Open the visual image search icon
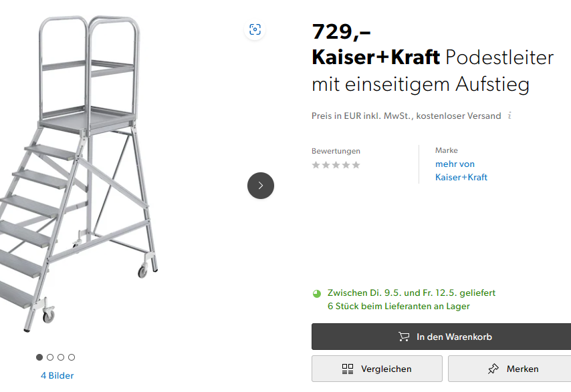Screen dimensions: 571x392 (x=255, y=29)
